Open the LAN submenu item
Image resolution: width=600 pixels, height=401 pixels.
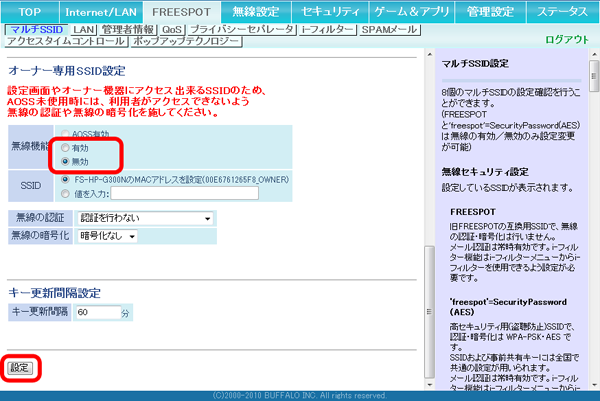(83, 29)
